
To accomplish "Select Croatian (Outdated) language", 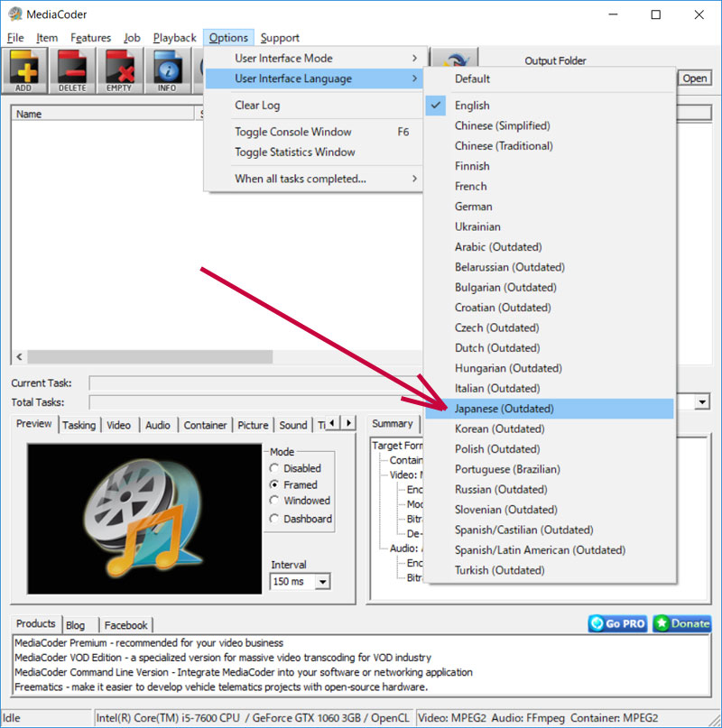I will click(x=549, y=308).
